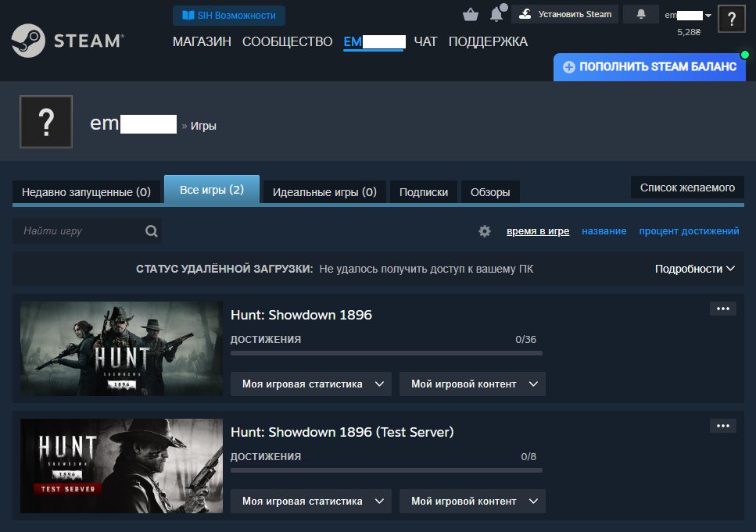
Task: Open the sort settings gear icon
Action: pos(485,231)
